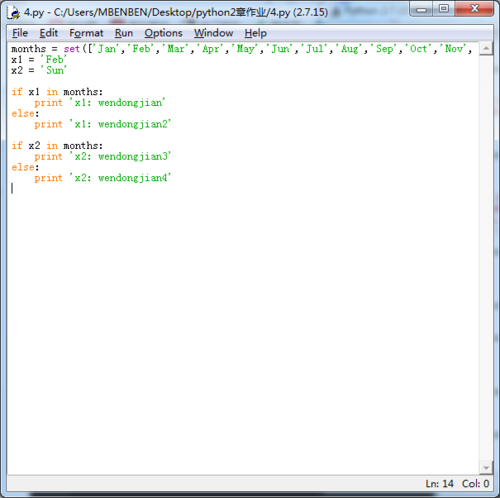The image size is (500, 498).
Task: Close the 4.py editor window
Action: tap(474, 9)
